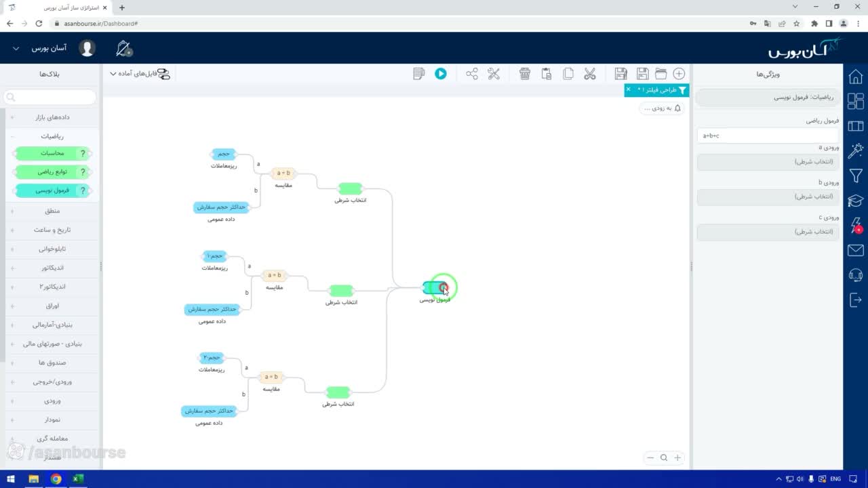Open the filter funnel icon in sidebar

[856, 176]
